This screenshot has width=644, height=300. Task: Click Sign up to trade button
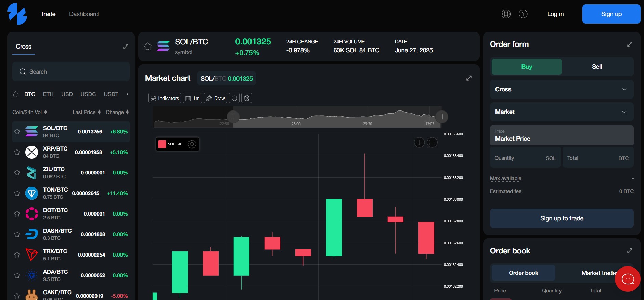tap(562, 218)
